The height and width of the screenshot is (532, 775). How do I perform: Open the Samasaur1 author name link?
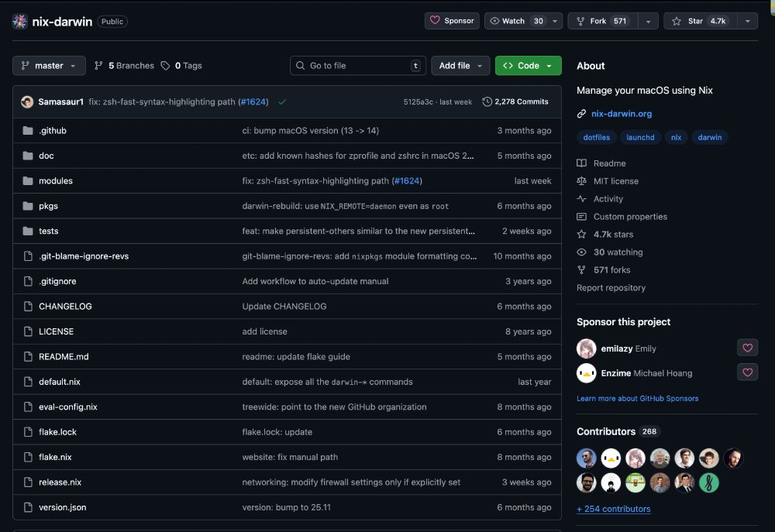click(x=60, y=101)
